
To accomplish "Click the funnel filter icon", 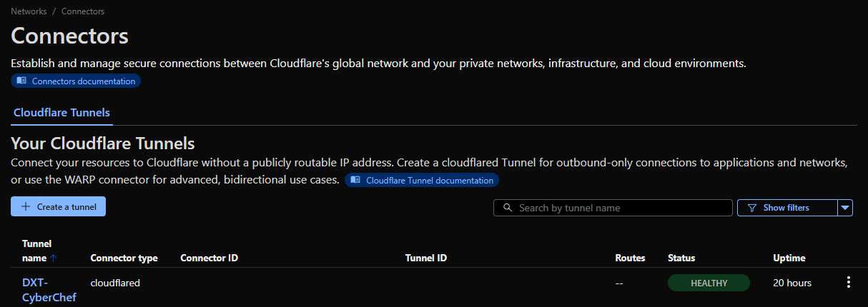I will coord(751,208).
